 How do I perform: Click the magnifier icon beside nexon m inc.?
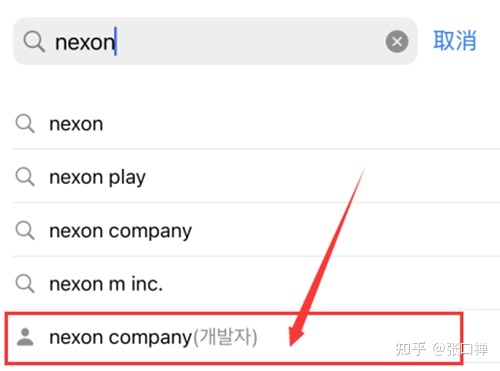pos(25,284)
